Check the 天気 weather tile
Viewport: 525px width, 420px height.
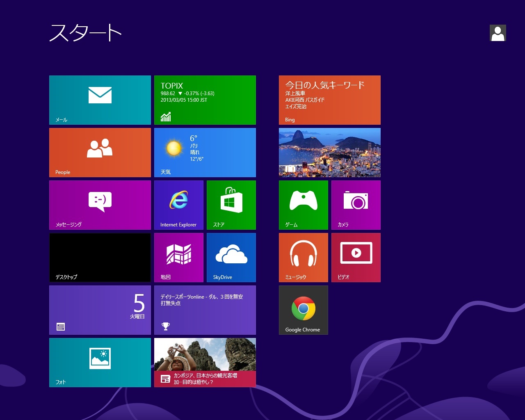point(205,153)
